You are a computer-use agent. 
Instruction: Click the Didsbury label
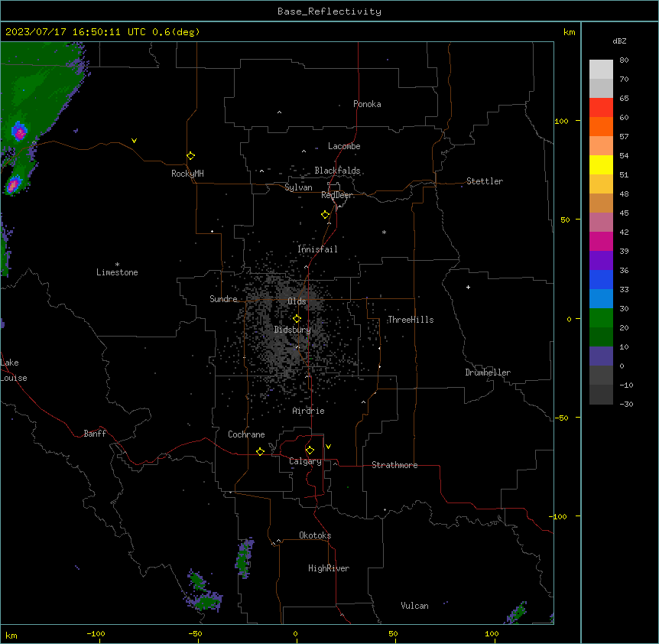tap(293, 330)
